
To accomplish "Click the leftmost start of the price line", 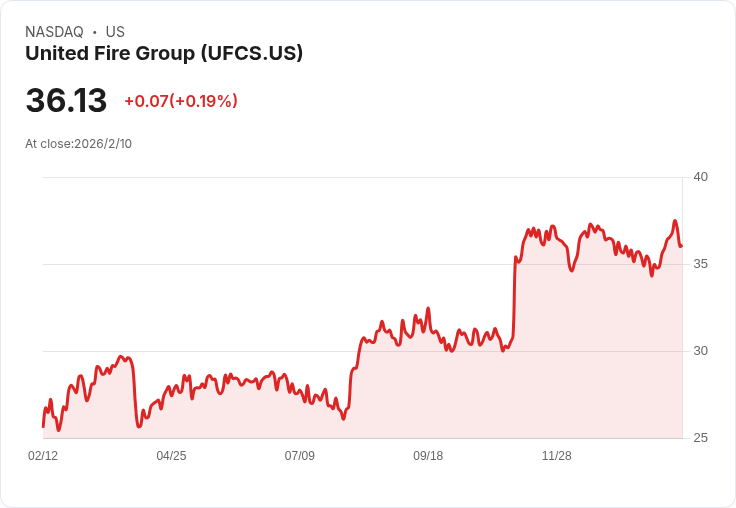I will coord(43,426).
